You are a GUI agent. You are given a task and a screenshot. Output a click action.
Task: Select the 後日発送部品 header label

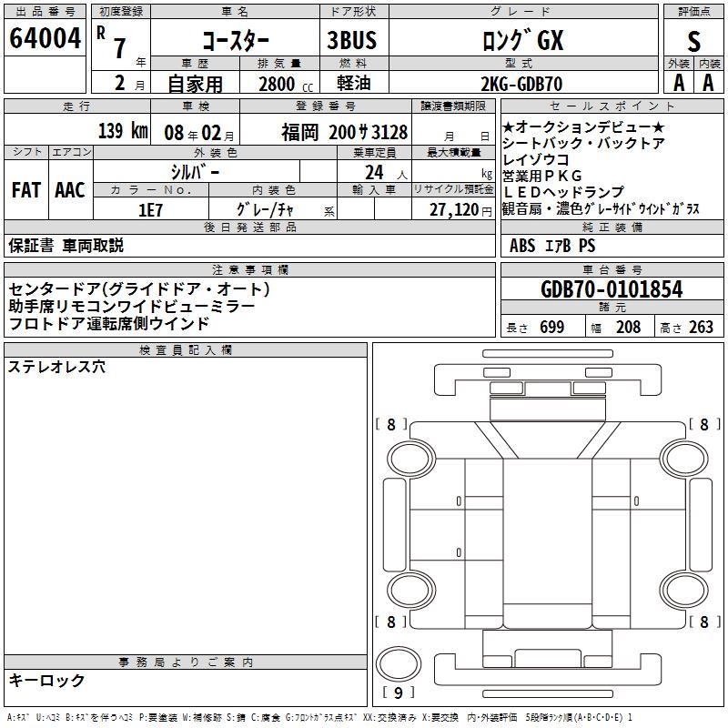pyautogui.click(x=250, y=227)
